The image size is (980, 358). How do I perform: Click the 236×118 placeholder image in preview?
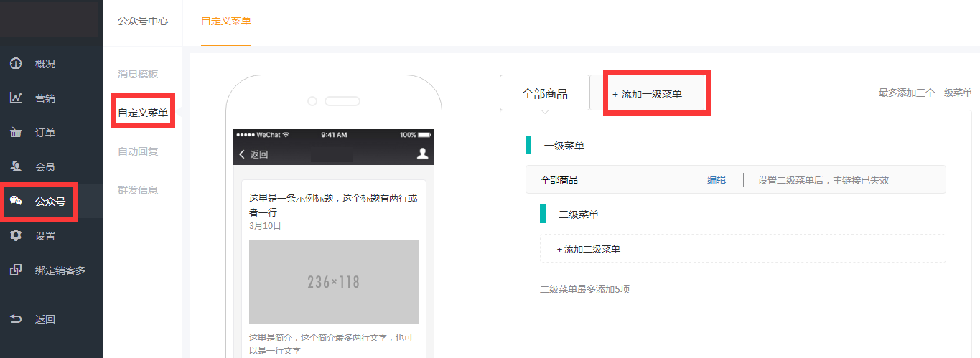point(333,282)
